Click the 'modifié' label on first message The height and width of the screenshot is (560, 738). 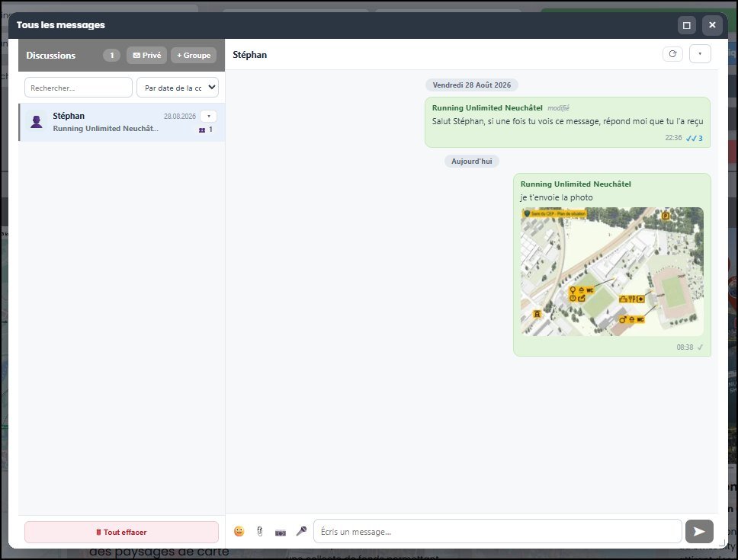558,108
